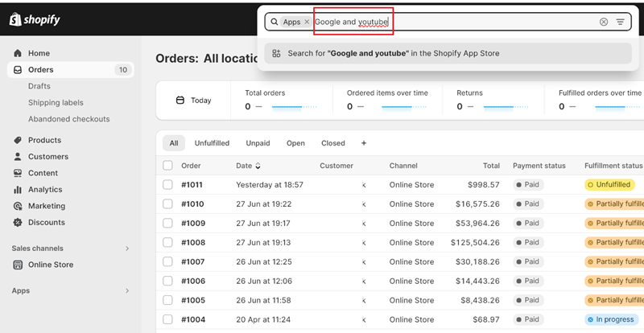Viewport: 644px width, 333px height.
Task: Add a new view with plus icon
Action: (x=364, y=143)
